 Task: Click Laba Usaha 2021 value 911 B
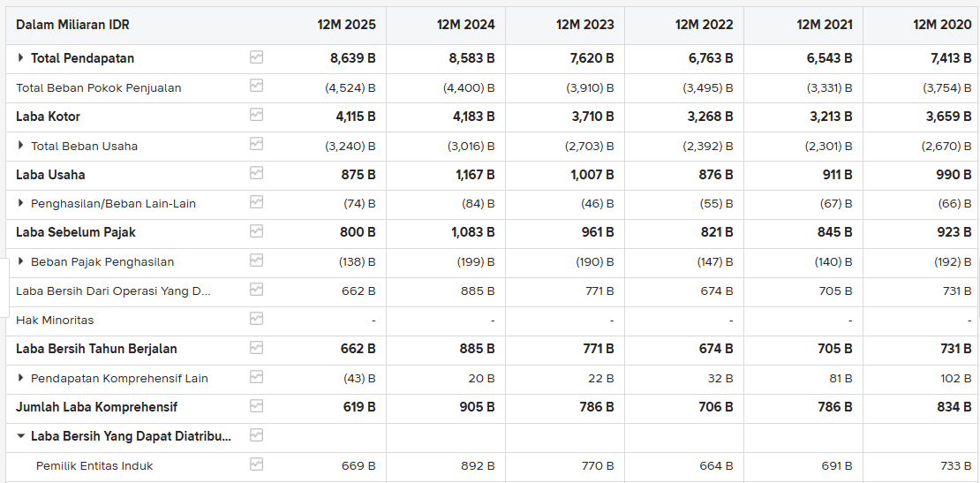pyautogui.click(x=838, y=175)
